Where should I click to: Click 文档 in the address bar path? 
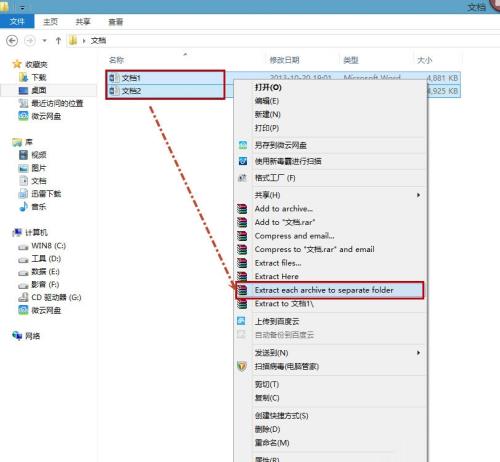click(x=98, y=41)
